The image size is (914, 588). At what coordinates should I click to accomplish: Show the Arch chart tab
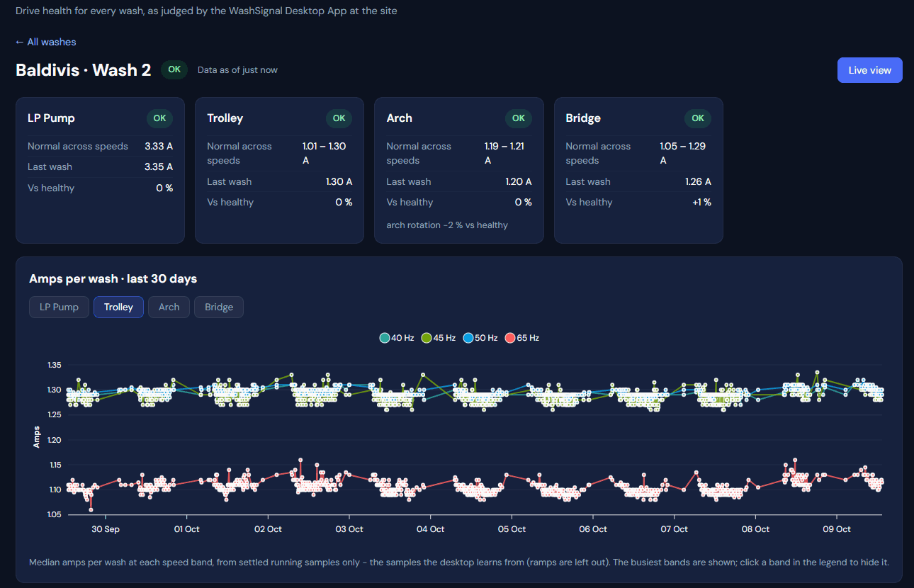tap(169, 307)
